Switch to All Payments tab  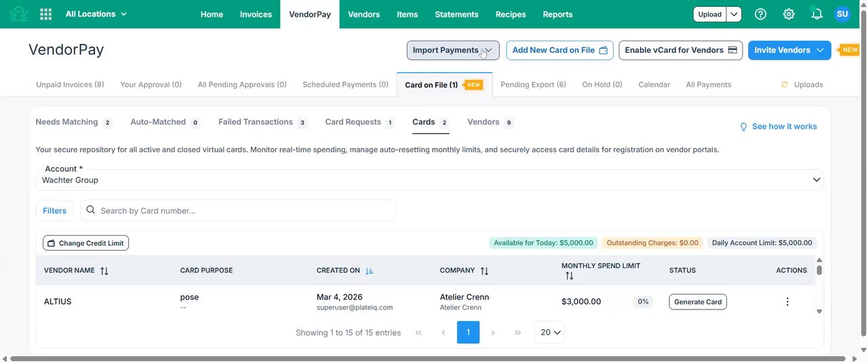point(709,85)
